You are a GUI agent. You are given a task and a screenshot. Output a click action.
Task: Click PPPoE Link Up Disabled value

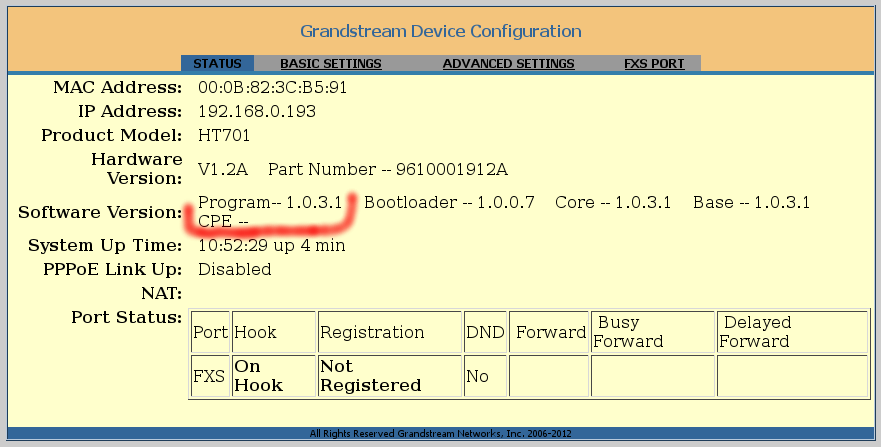pyautogui.click(x=234, y=270)
